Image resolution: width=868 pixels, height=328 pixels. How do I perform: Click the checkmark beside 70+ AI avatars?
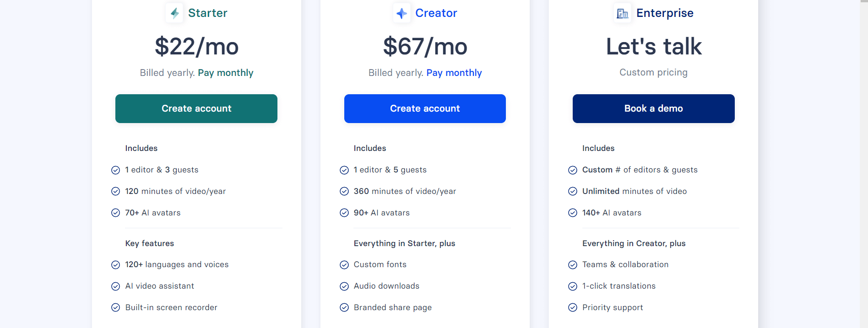click(x=115, y=213)
